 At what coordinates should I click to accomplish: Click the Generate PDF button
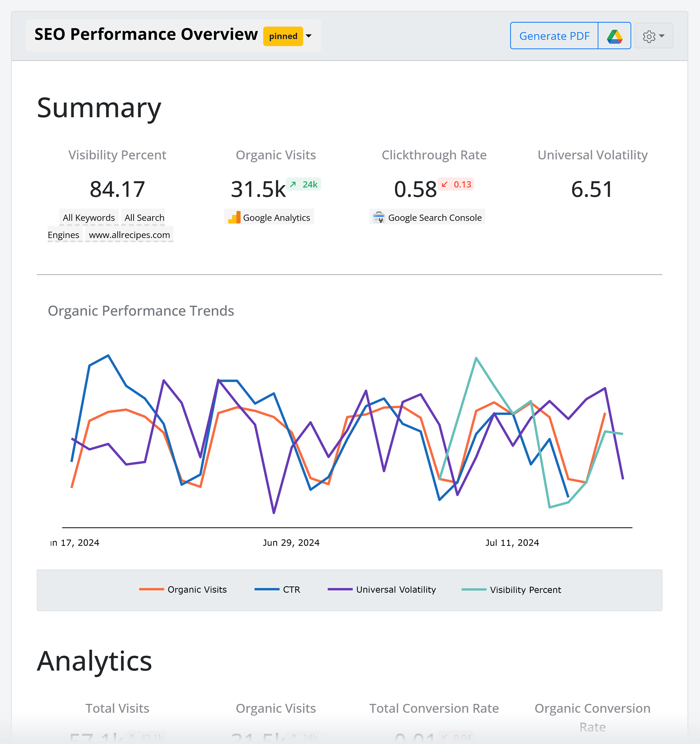(x=554, y=36)
